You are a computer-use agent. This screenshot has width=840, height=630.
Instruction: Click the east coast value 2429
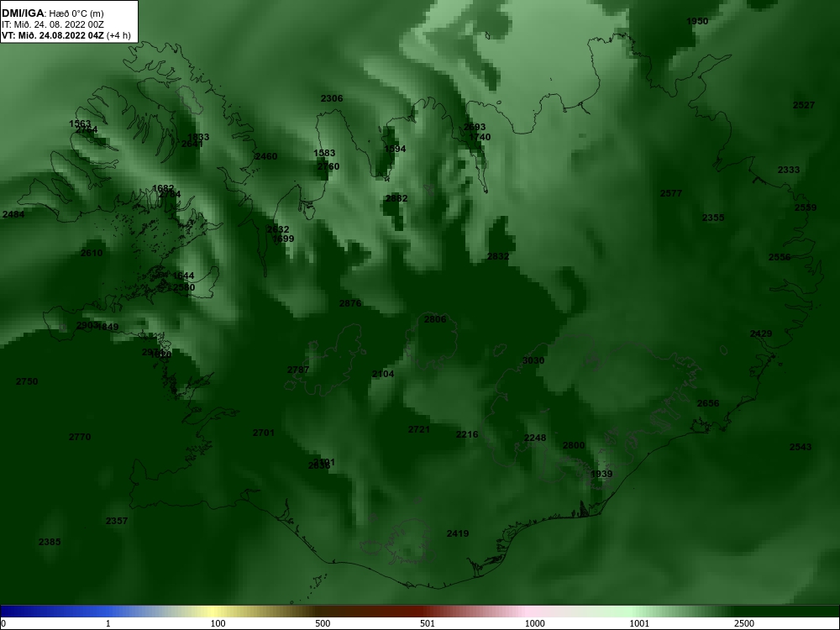761,333
